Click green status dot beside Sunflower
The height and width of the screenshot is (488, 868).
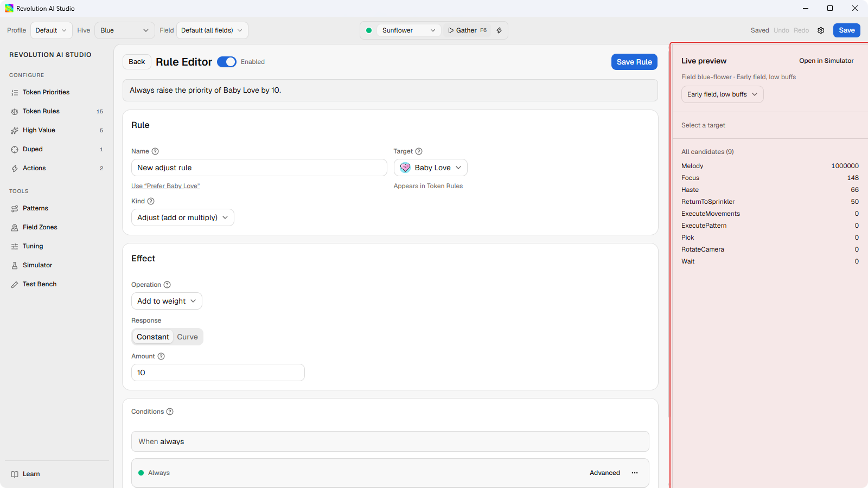(x=369, y=30)
